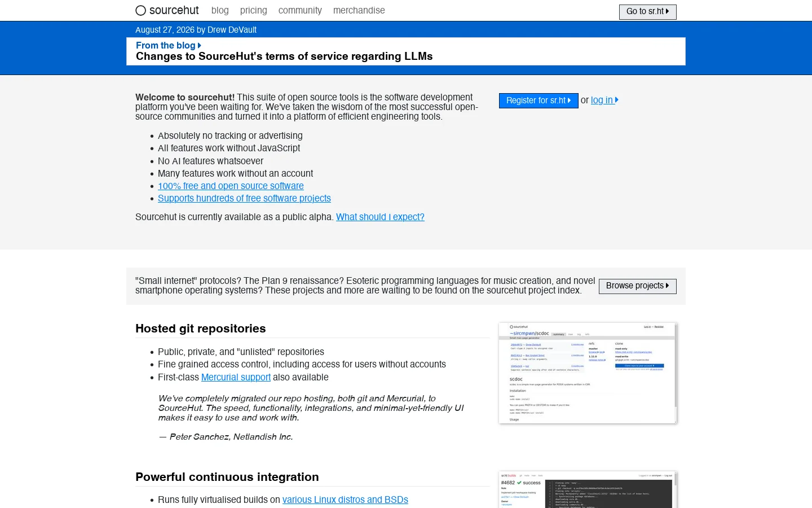The width and height of the screenshot is (812, 508).
Task: Click the August 27, 2026 byline text
Action: tap(196, 30)
